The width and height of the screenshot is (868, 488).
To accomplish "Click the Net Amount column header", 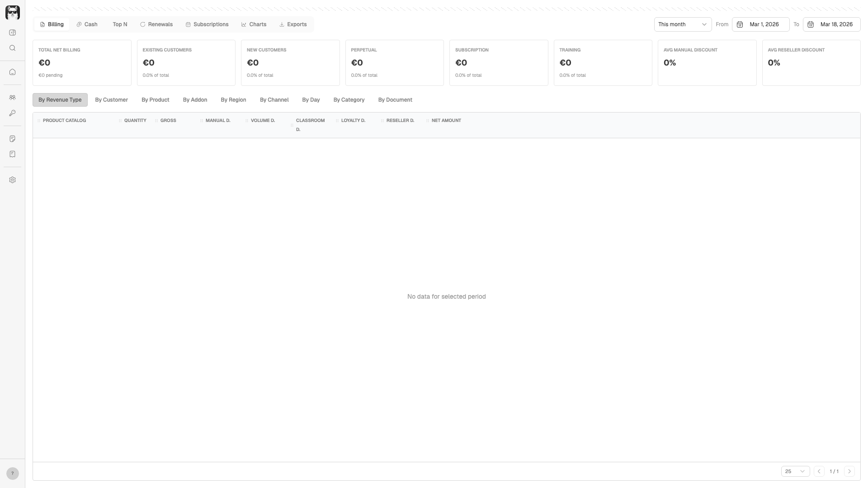I will point(446,121).
